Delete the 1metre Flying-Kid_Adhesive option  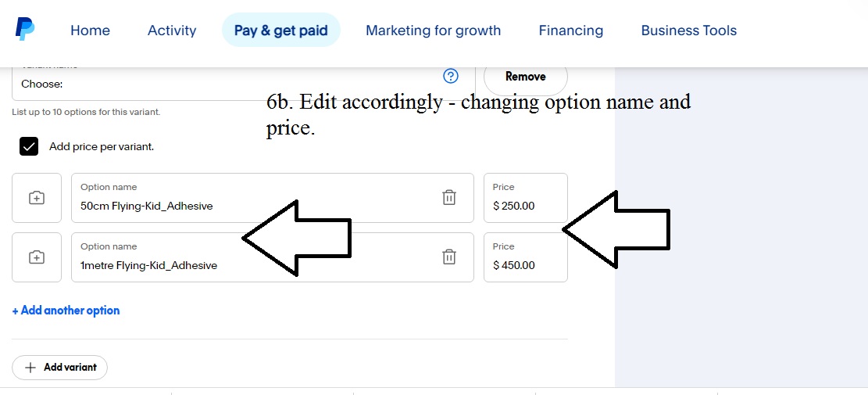click(x=449, y=257)
